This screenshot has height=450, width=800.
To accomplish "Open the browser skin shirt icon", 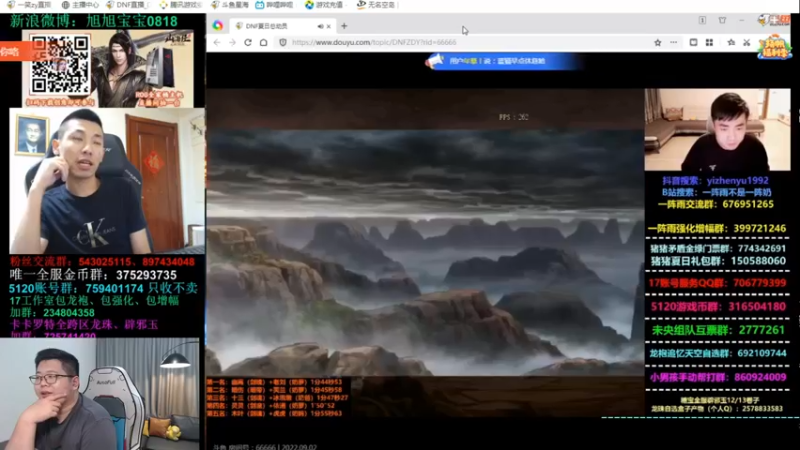I will pos(722,20).
